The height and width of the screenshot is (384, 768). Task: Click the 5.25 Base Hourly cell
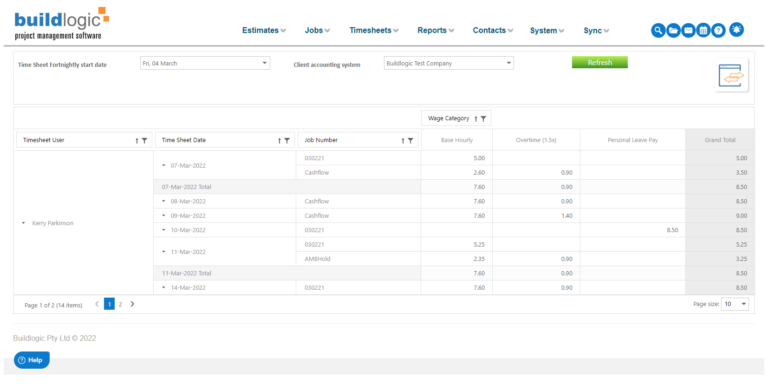tap(456, 244)
